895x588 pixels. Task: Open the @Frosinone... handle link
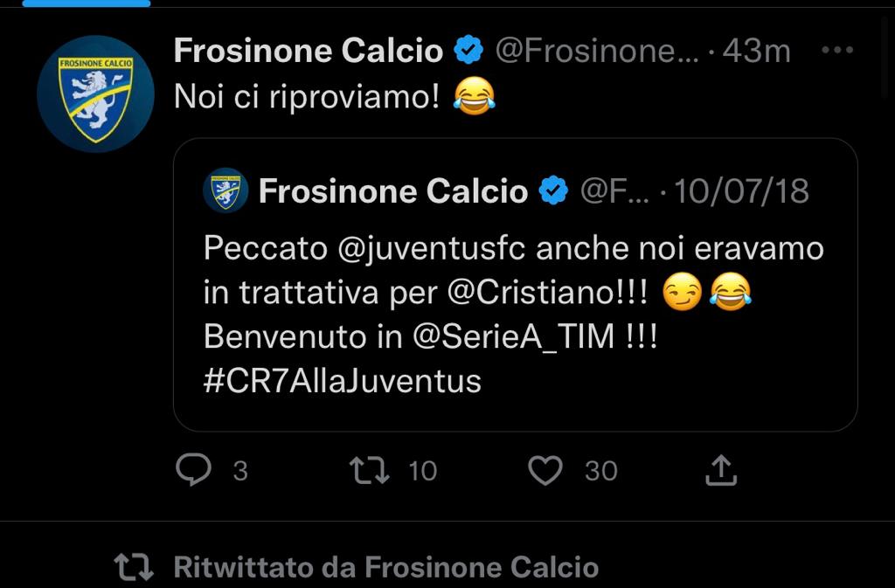[596, 51]
